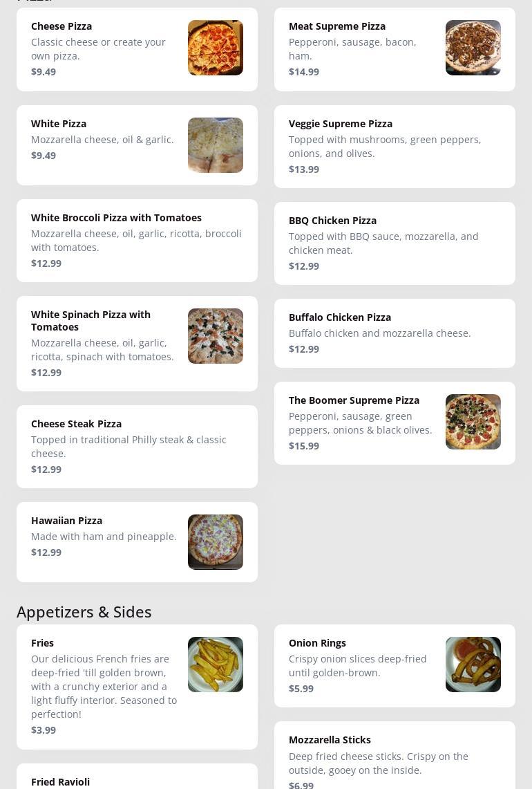Click the Appetizers & Sides section heading
Screen dimensions: 532x789
(x=84, y=612)
